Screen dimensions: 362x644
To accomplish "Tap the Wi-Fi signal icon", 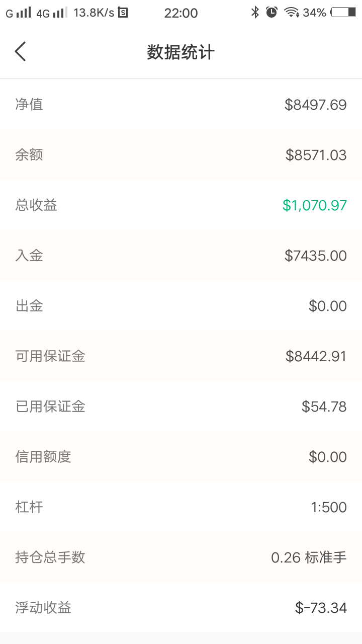I will pos(292,13).
